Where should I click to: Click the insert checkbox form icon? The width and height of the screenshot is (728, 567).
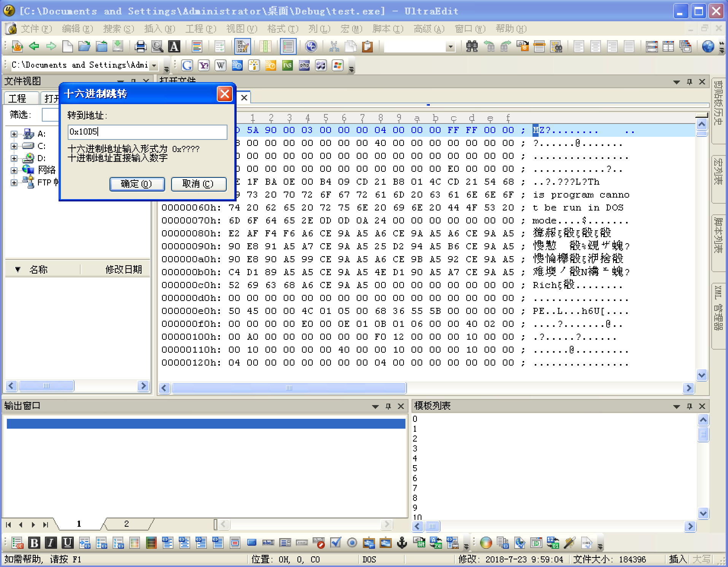click(x=335, y=543)
